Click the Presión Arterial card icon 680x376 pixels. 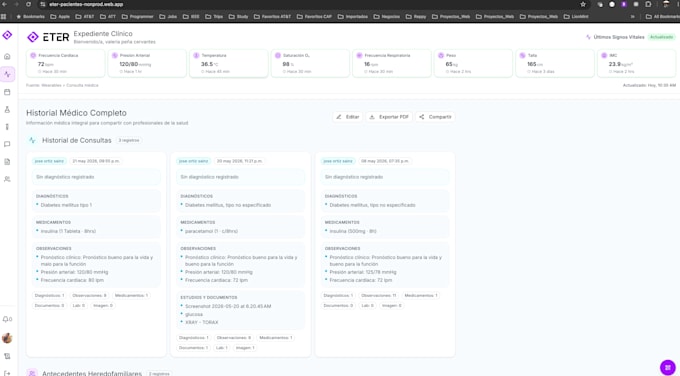[114, 56]
